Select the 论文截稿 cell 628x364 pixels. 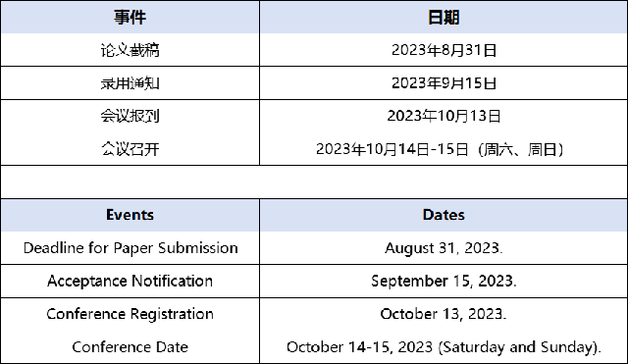click(130, 50)
